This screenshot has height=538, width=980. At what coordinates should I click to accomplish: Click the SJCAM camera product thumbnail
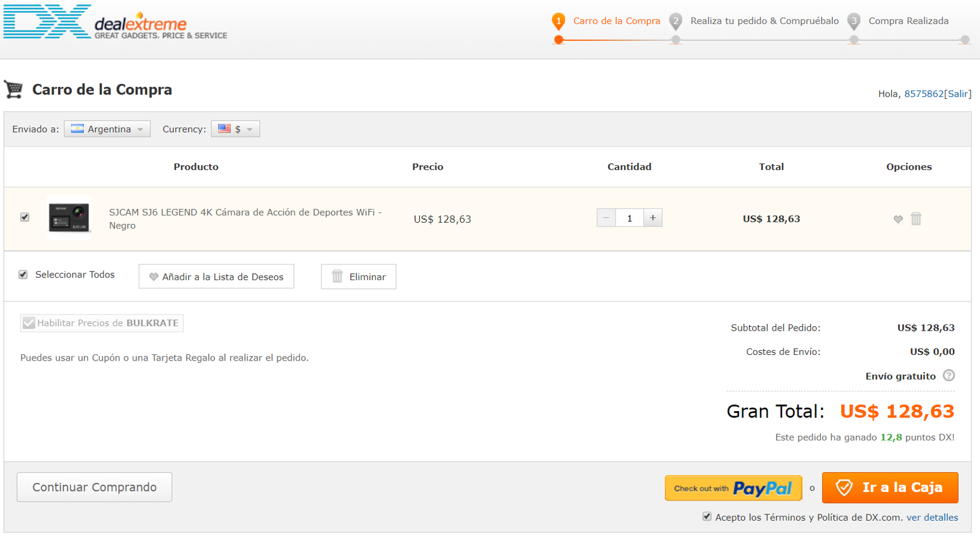tap(69, 218)
